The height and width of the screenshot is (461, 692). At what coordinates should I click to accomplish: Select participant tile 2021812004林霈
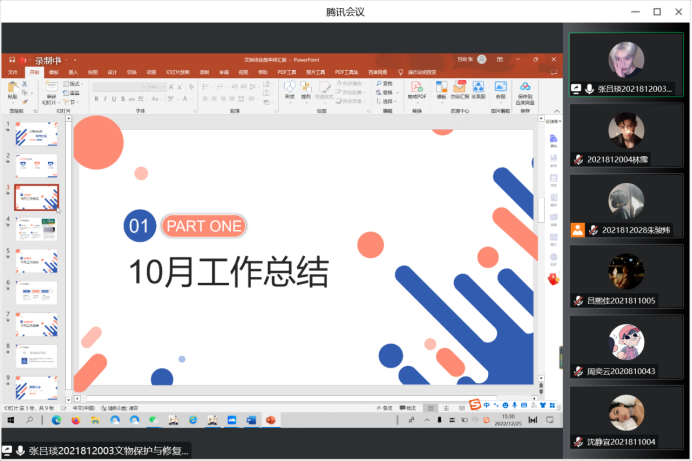click(x=626, y=136)
